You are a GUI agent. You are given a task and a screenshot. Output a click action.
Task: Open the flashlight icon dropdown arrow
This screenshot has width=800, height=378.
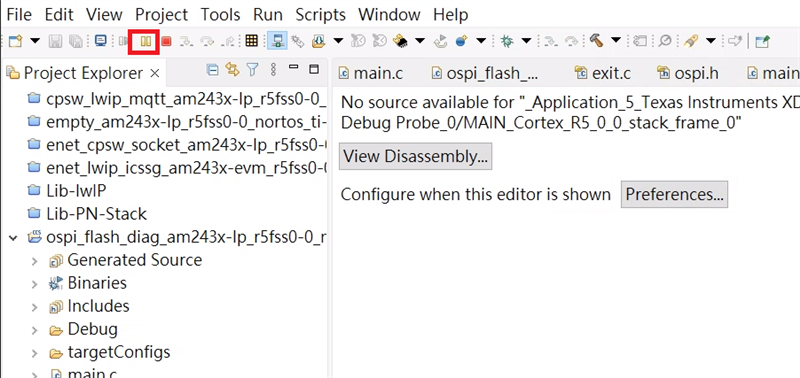point(711,41)
